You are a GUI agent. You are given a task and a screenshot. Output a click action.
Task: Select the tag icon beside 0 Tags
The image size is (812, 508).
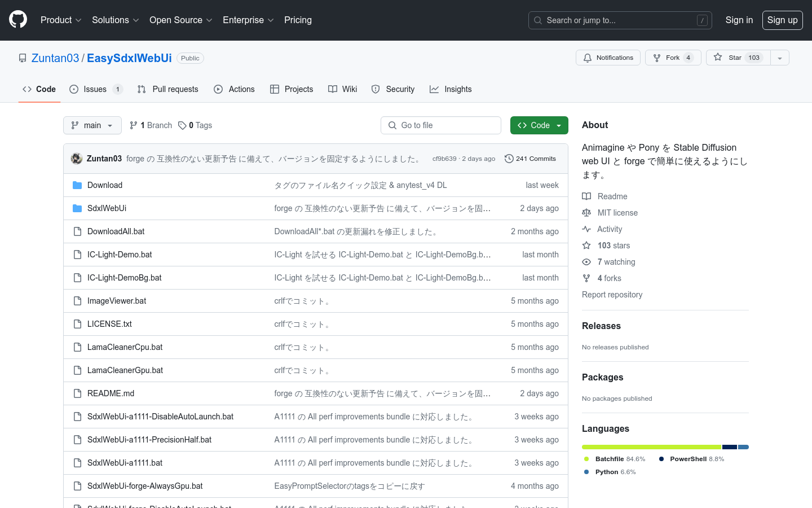pyautogui.click(x=182, y=125)
